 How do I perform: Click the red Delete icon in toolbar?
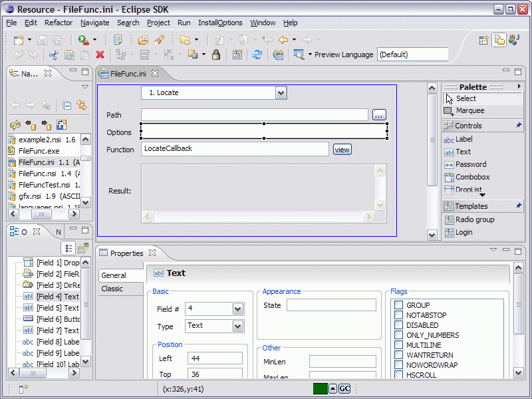(x=100, y=55)
